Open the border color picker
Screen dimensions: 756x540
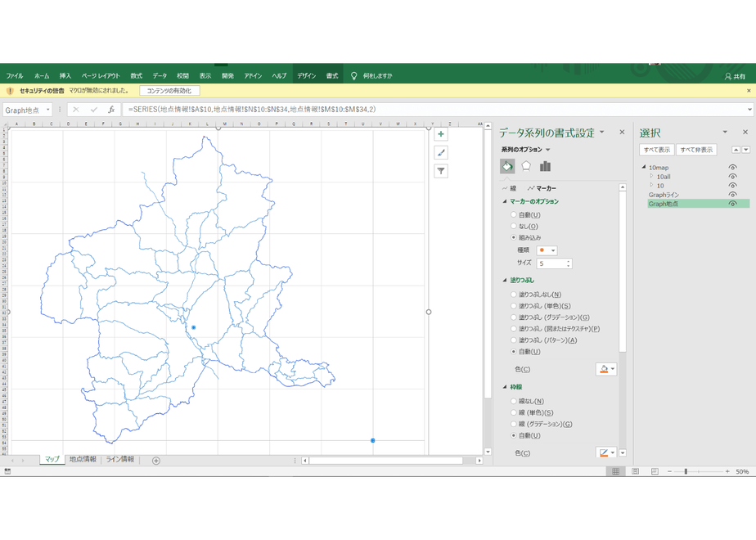tap(606, 452)
